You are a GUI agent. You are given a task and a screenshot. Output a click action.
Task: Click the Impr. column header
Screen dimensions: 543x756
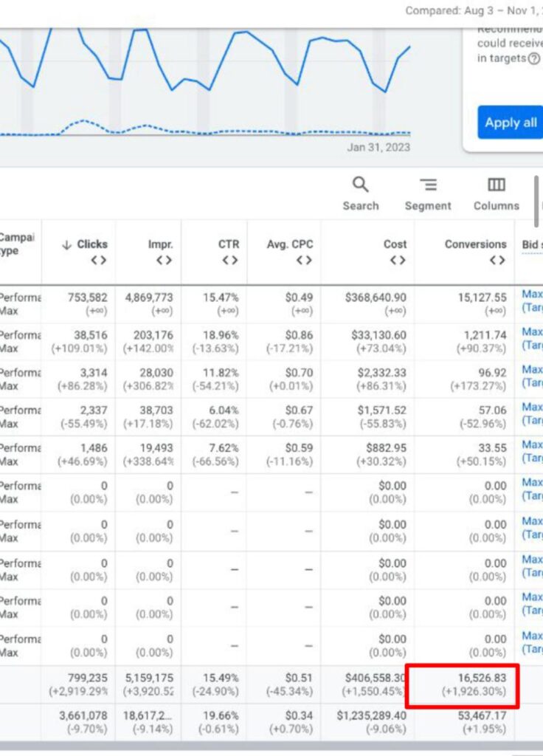tap(160, 244)
